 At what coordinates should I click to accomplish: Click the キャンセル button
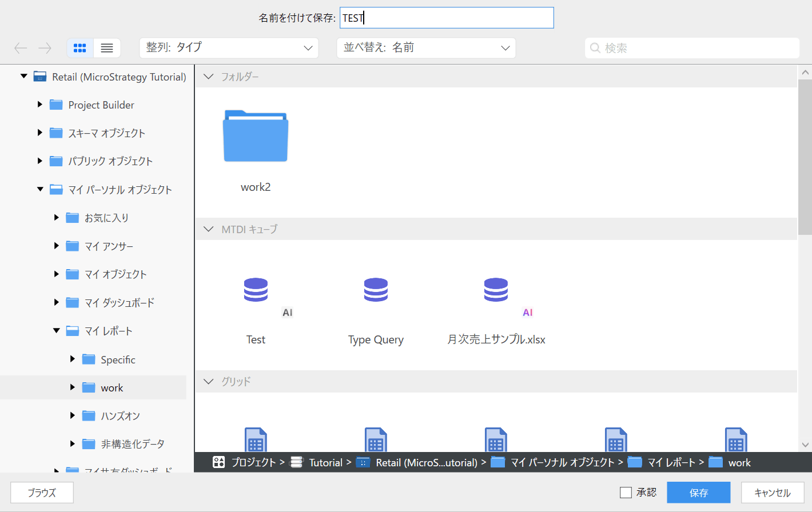click(772, 493)
